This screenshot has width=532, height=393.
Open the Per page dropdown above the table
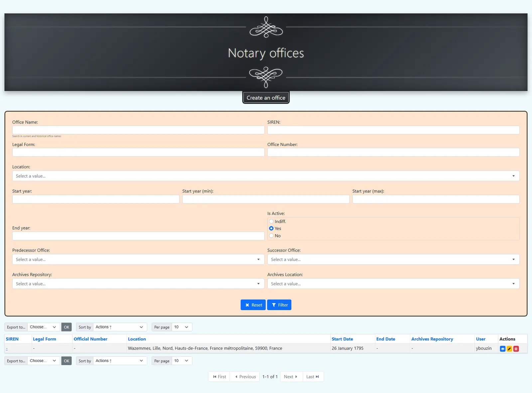(x=182, y=327)
